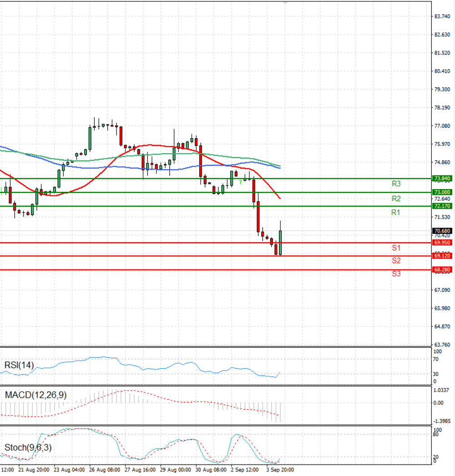This screenshot has width=455, height=476.
Task: Click the R2 resistance label
Action: 396,199
